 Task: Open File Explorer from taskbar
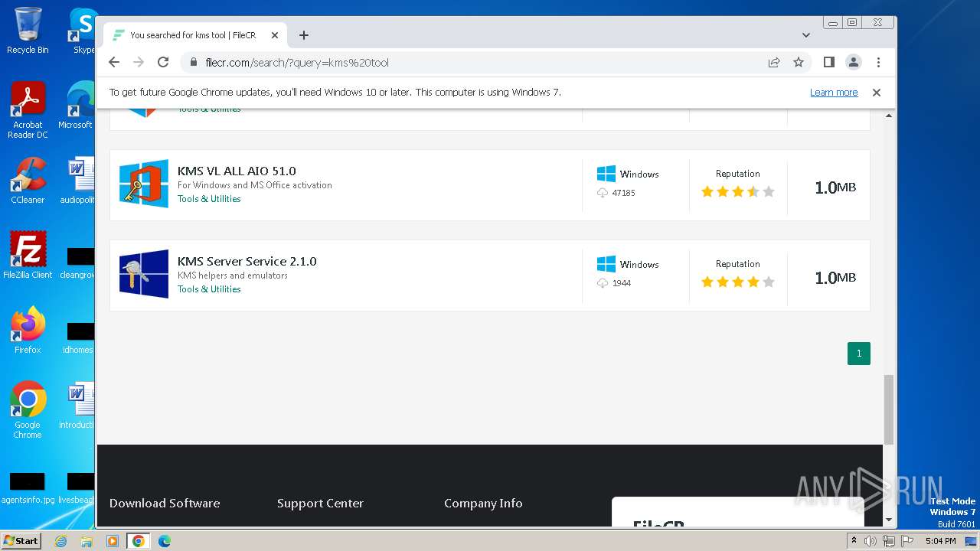[87, 541]
